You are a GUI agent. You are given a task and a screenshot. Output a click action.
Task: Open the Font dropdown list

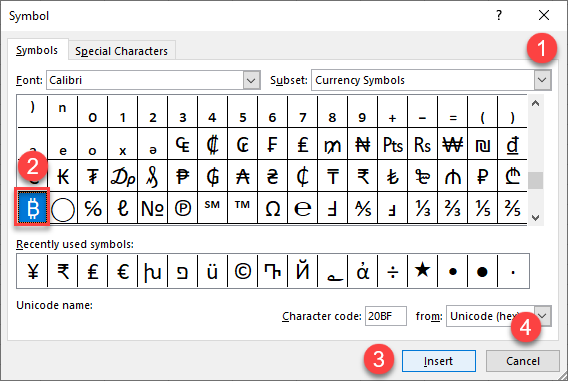251,80
